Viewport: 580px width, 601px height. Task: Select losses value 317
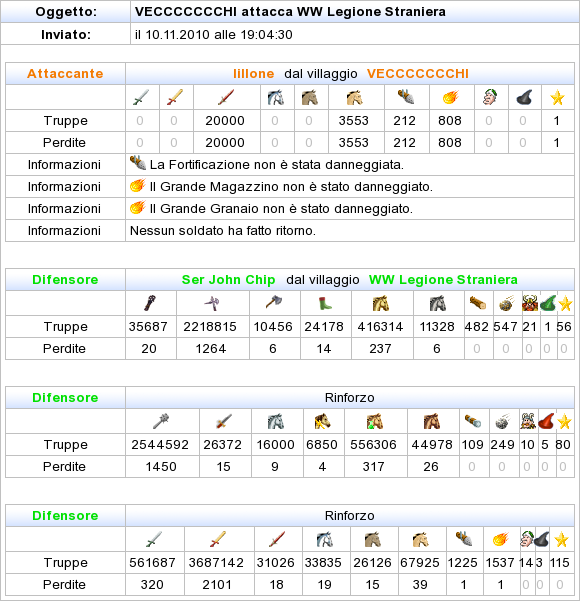click(x=373, y=466)
